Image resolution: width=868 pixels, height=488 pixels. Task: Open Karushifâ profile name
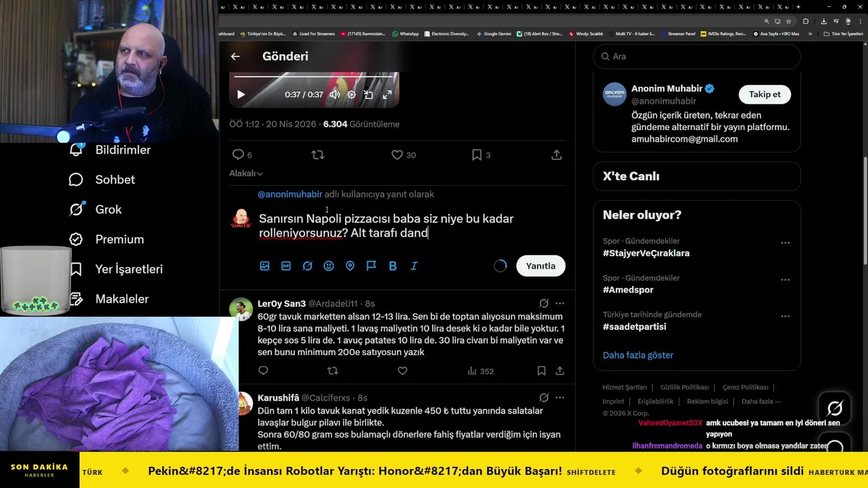[278, 398]
